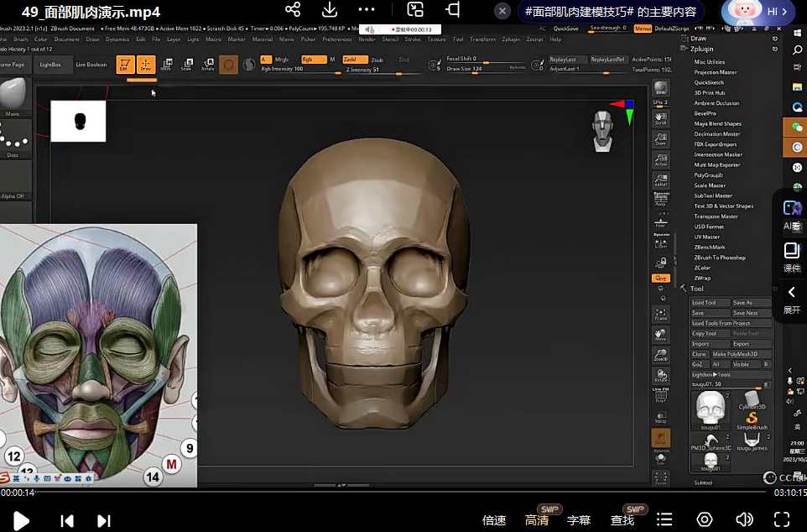The image size is (807, 532).
Task: Mute the video player volume icon
Action: pyautogui.click(x=745, y=519)
